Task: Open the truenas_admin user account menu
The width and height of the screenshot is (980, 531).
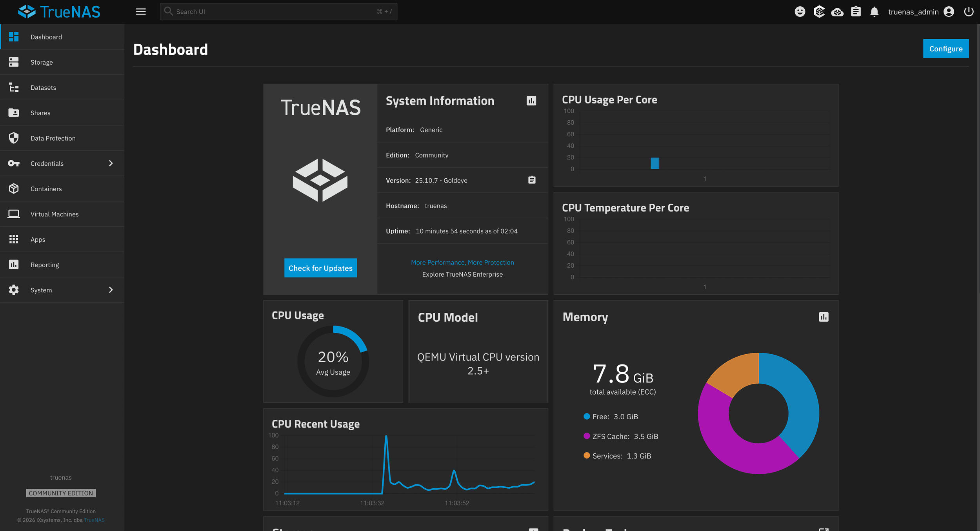Action: tap(921, 12)
